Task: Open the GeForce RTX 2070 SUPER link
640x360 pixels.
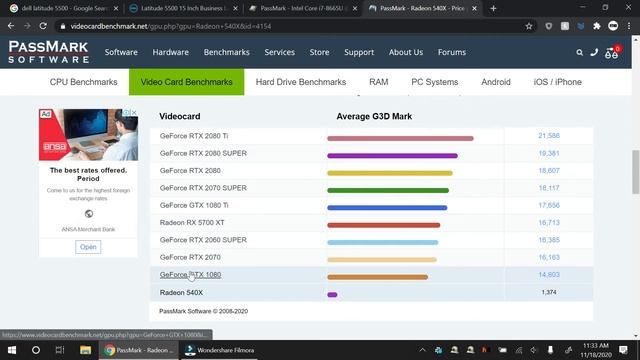Action: click(x=203, y=188)
